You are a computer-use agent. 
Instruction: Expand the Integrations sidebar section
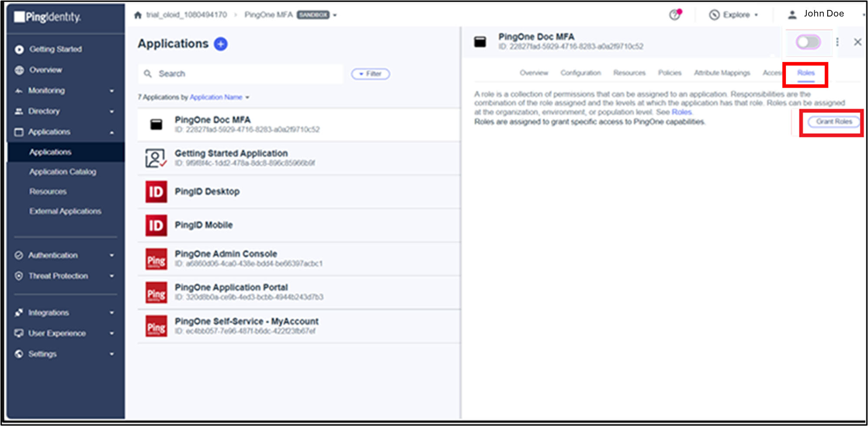point(112,313)
